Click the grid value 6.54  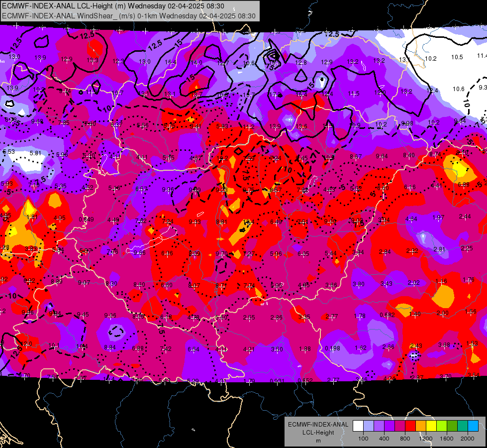tap(193, 349)
